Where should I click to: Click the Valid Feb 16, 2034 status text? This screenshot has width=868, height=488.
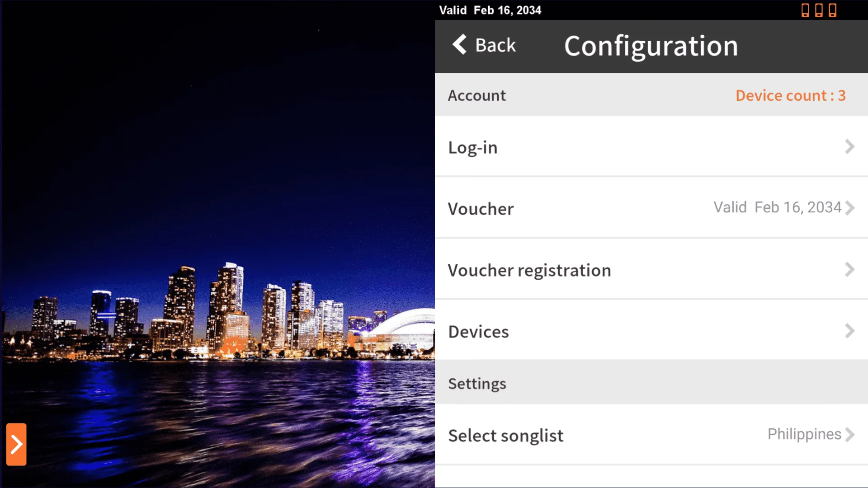490,10
